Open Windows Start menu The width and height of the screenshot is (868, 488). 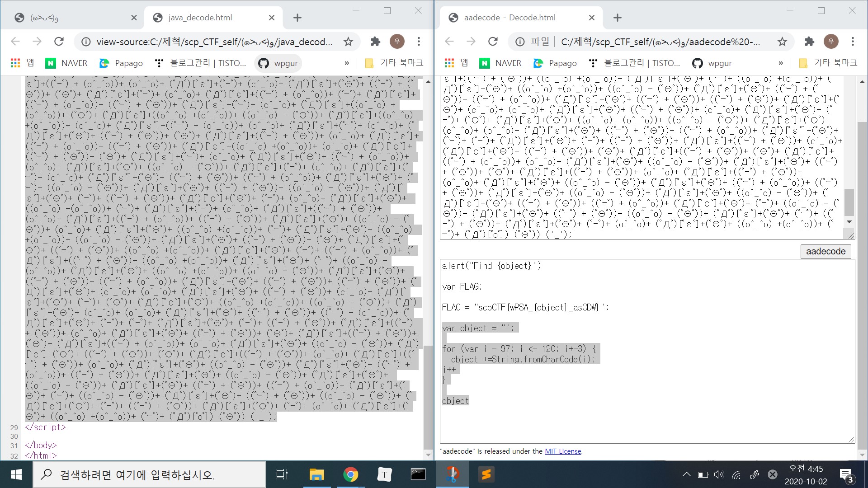(x=16, y=474)
